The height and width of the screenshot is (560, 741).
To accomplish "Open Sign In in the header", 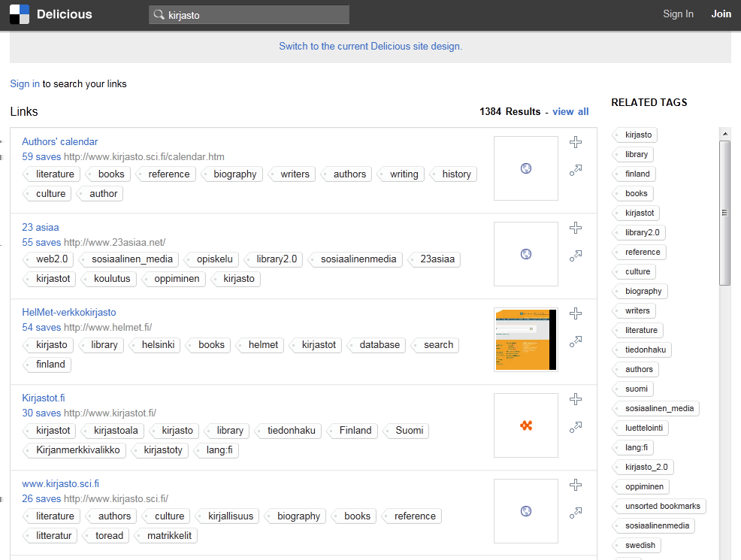I will 678,14.
